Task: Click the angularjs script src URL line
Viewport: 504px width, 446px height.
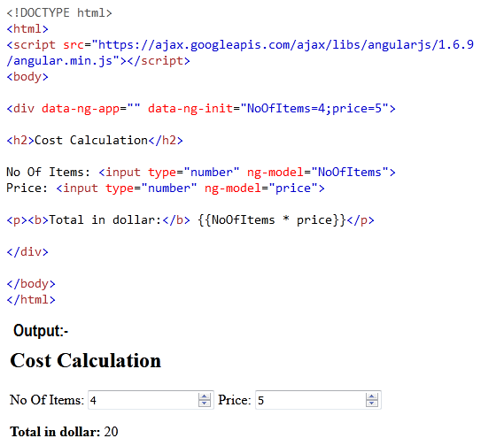Action: point(240,44)
